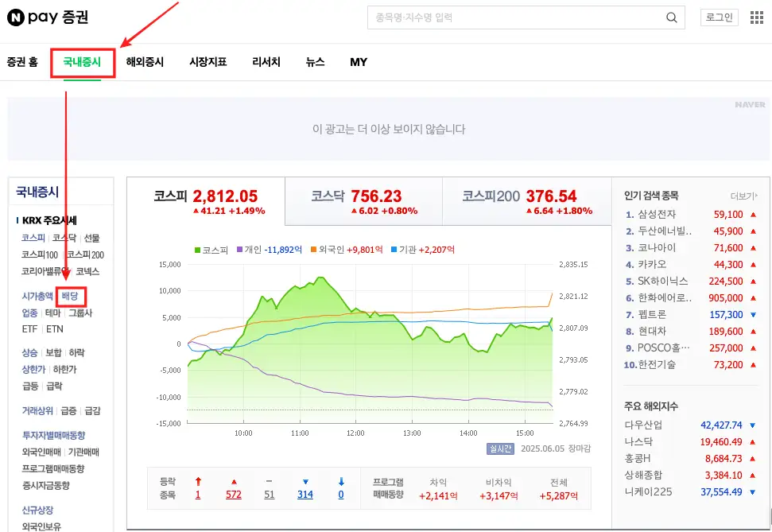Click the search magnifier icon
This screenshot has height=532, width=772.
(671, 17)
